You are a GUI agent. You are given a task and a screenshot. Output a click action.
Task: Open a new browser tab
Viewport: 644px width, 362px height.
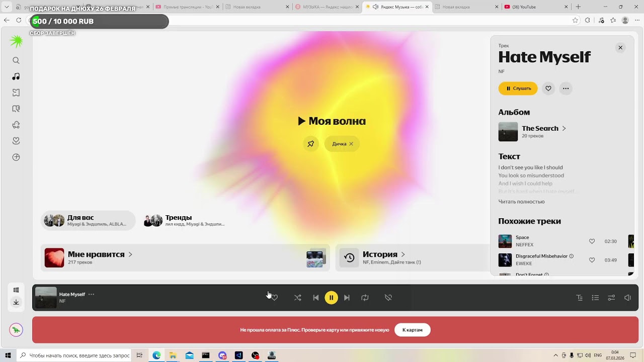[578, 7]
